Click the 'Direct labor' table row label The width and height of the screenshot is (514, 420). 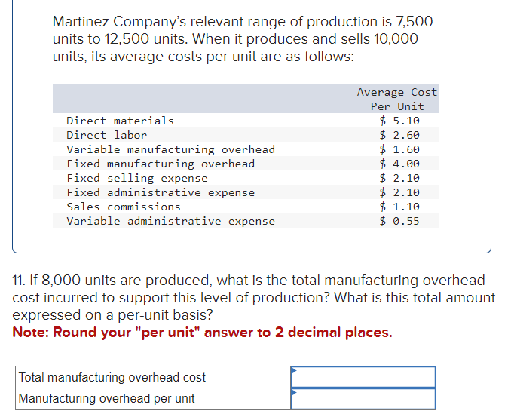point(106,135)
